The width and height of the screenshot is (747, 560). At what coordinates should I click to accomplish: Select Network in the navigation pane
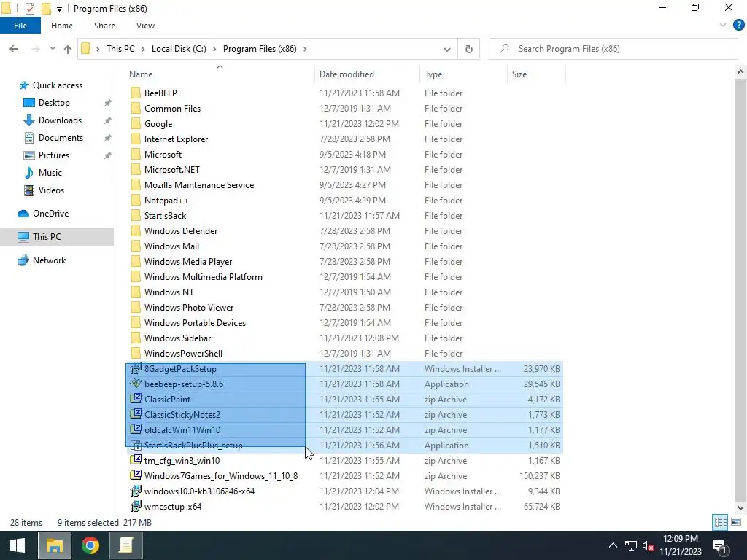tap(49, 260)
